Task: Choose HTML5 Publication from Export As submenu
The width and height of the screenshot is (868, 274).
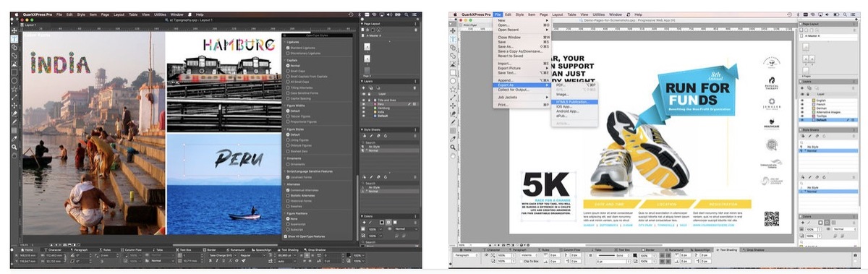Action: [x=574, y=102]
